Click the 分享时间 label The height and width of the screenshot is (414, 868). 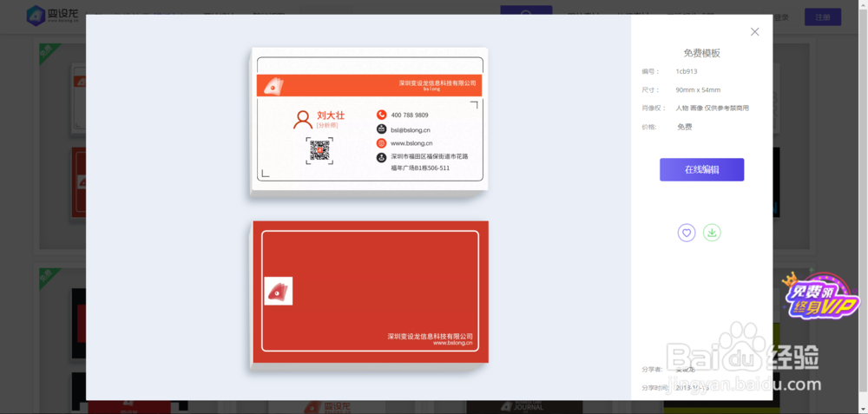[655, 387]
